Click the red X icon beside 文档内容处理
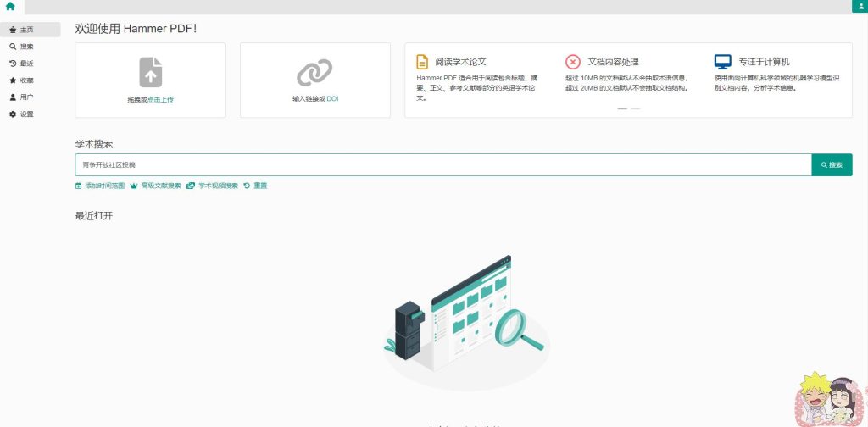This screenshot has width=868, height=427. point(573,61)
